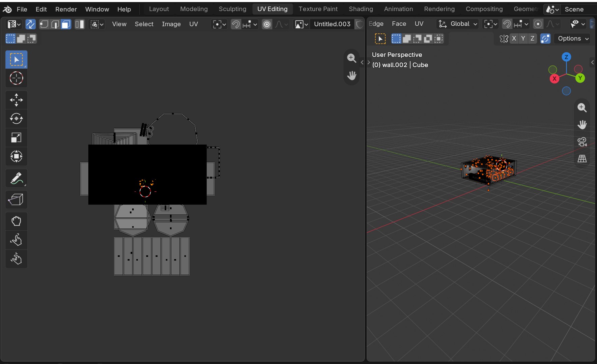The height and width of the screenshot is (364, 597).
Task: Activate the Scale tool in UV editor
Action: (x=16, y=138)
